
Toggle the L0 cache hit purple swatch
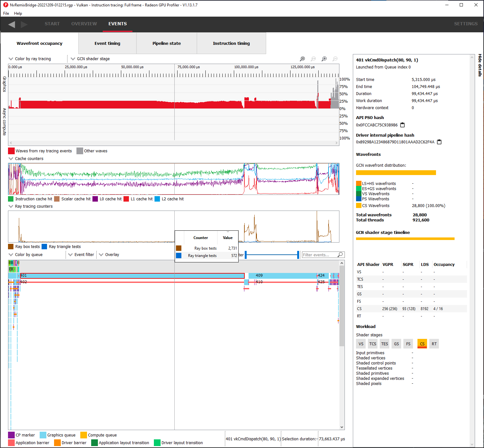click(x=95, y=199)
